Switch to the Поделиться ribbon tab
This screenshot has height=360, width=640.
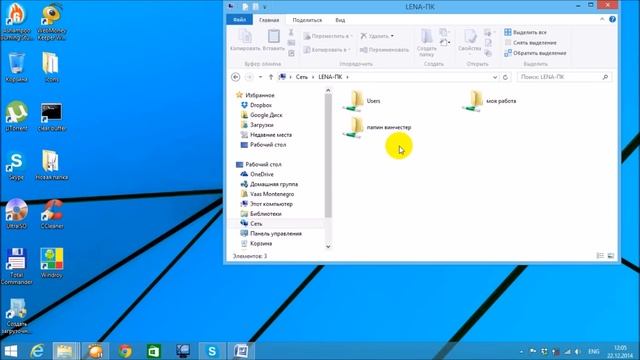coord(307,20)
